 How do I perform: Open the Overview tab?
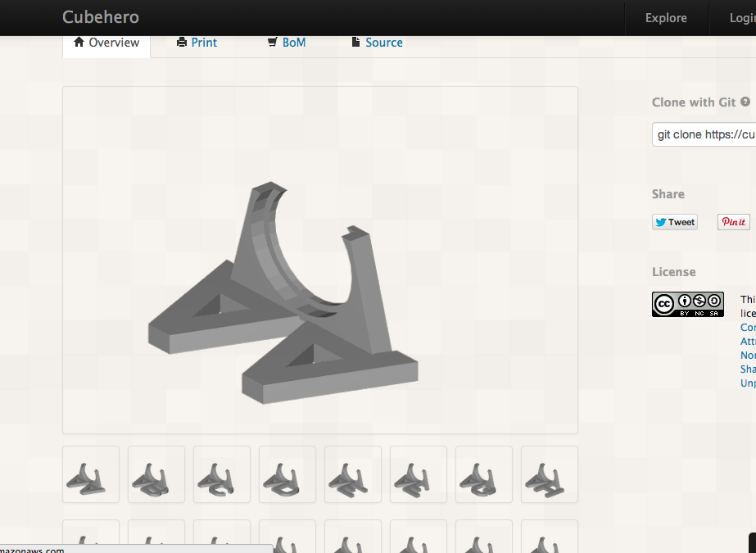[x=106, y=43]
